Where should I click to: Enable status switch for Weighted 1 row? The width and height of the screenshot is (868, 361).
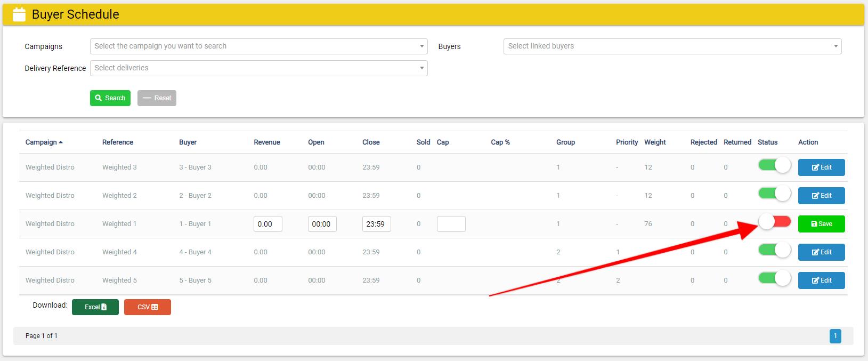774,222
